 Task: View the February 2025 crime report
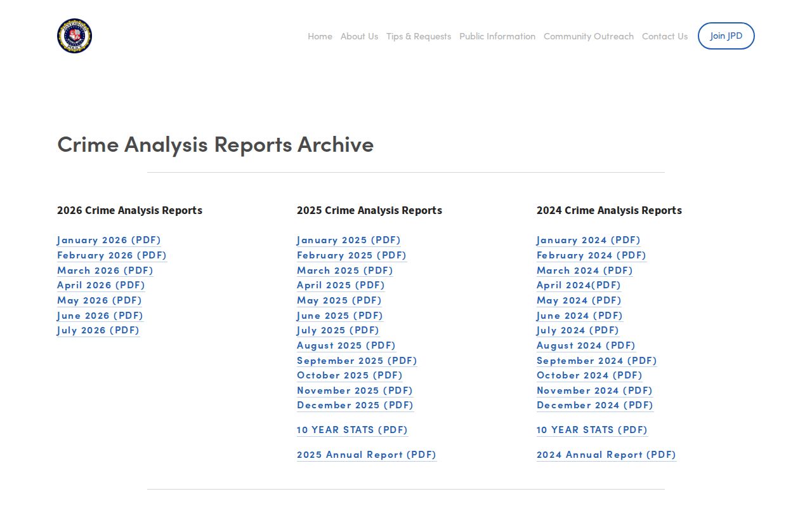[351, 255]
